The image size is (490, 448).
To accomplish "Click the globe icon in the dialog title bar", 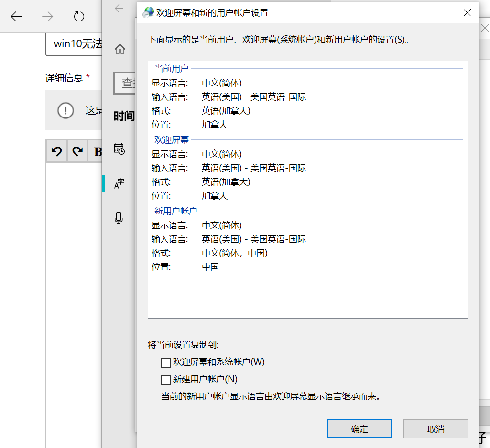I will 148,12.
